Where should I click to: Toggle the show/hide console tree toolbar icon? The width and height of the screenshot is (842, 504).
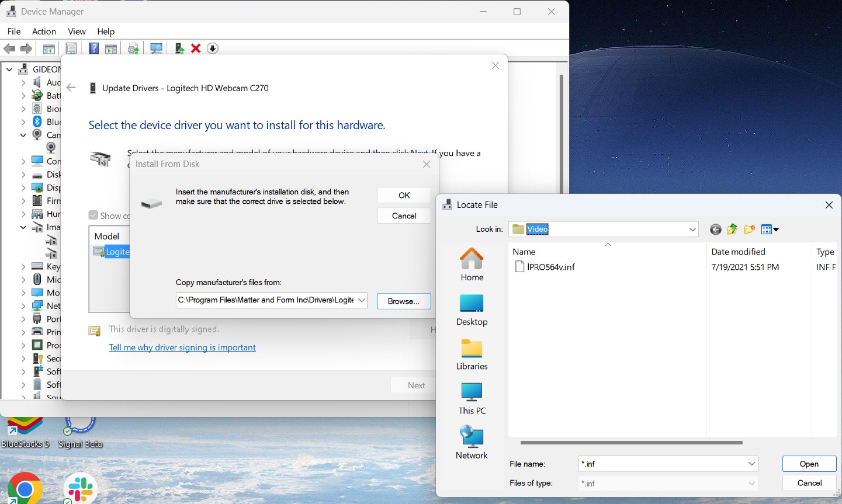[49, 48]
